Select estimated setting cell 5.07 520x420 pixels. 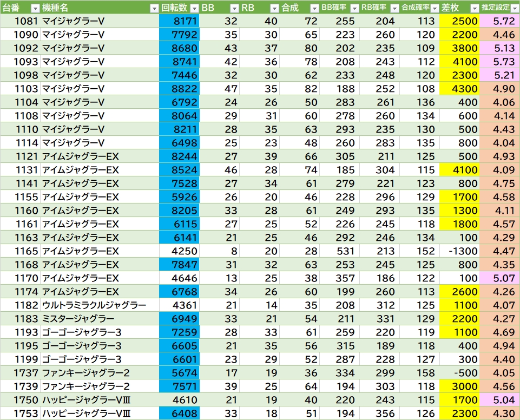point(499,278)
